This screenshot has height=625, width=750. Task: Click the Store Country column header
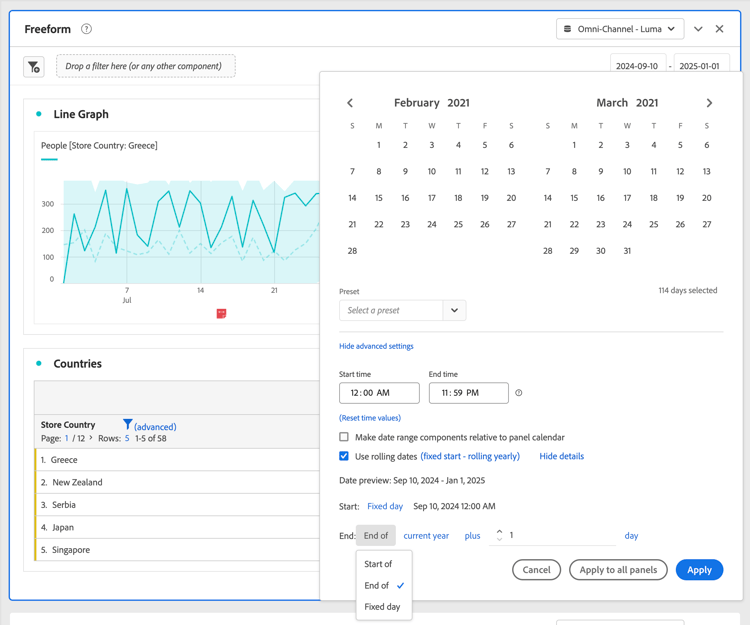tap(68, 425)
